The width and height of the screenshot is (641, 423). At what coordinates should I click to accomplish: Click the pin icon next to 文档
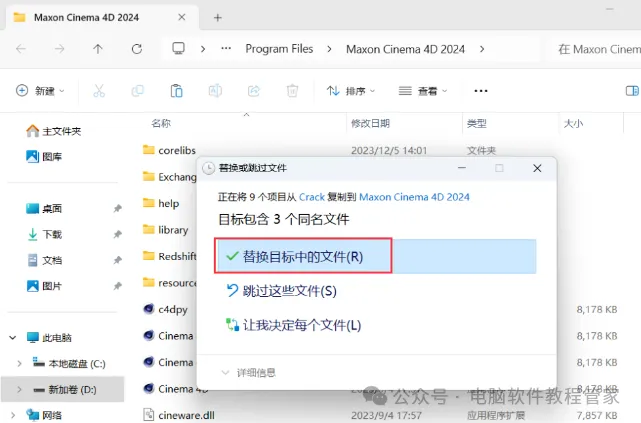[117, 260]
